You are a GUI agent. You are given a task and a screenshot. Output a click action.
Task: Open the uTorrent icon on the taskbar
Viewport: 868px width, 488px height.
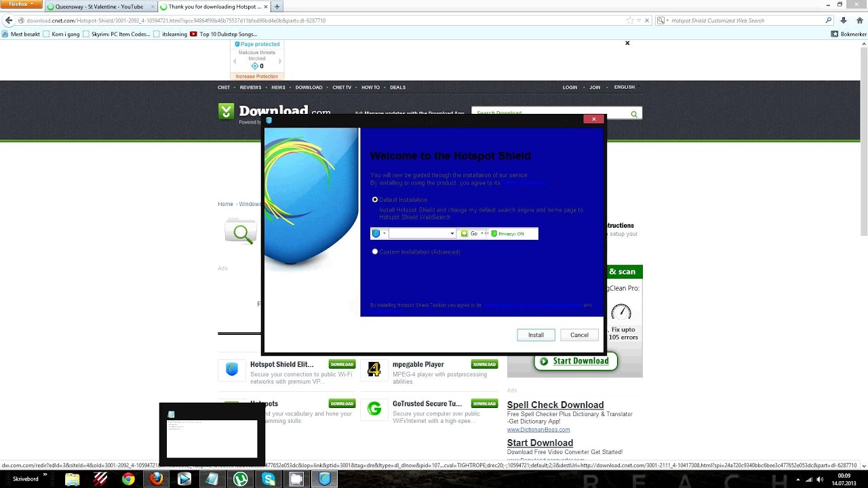tap(241, 479)
